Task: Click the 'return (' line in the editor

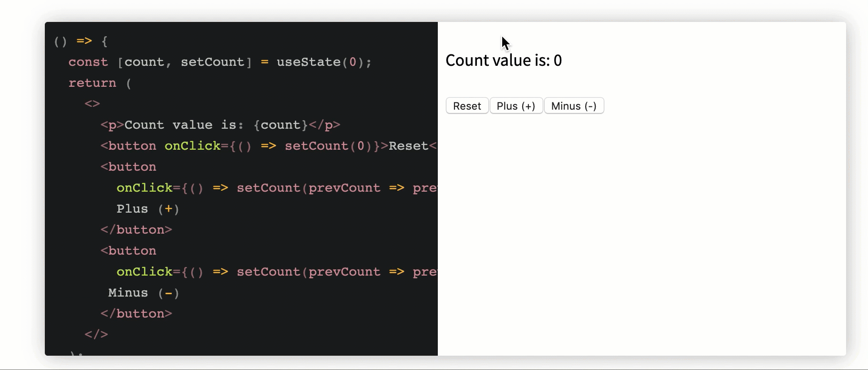Action: coord(100,83)
